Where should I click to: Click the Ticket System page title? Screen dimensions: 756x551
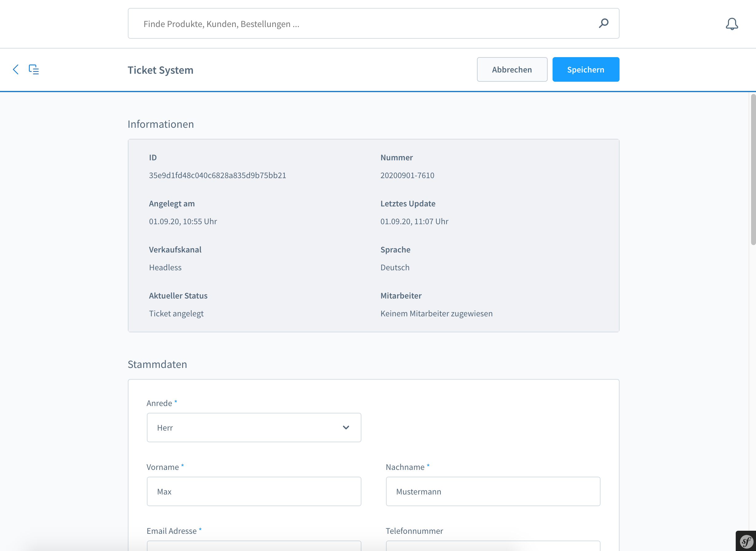point(160,70)
